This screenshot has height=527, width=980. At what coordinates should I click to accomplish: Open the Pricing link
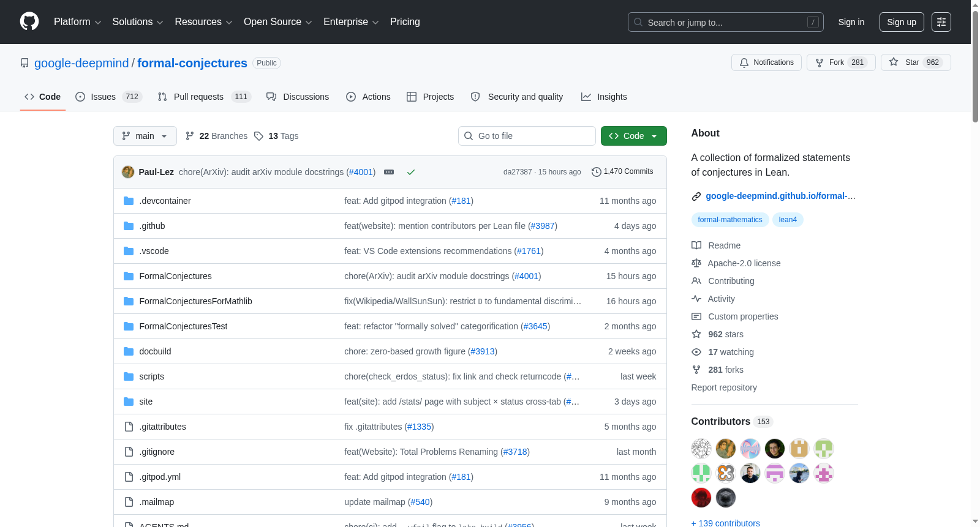click(x=405, y=22)
